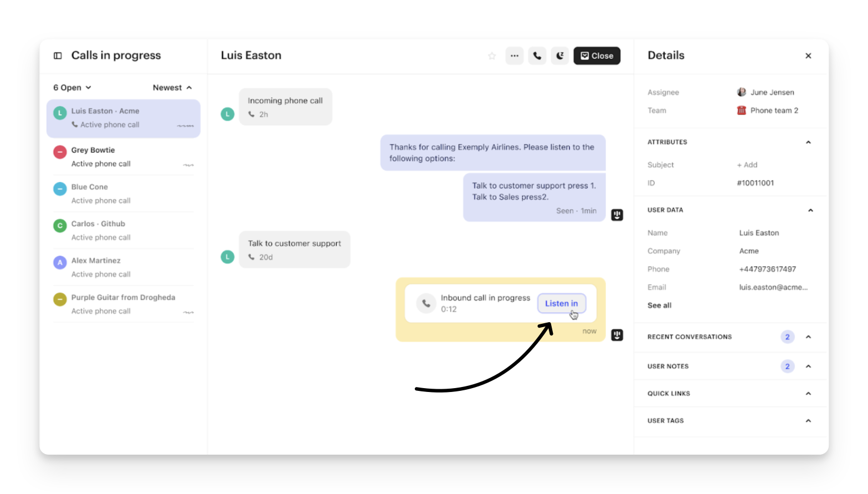
Task: Click June Jensen assignee avatar
Action: click(742, 92)
